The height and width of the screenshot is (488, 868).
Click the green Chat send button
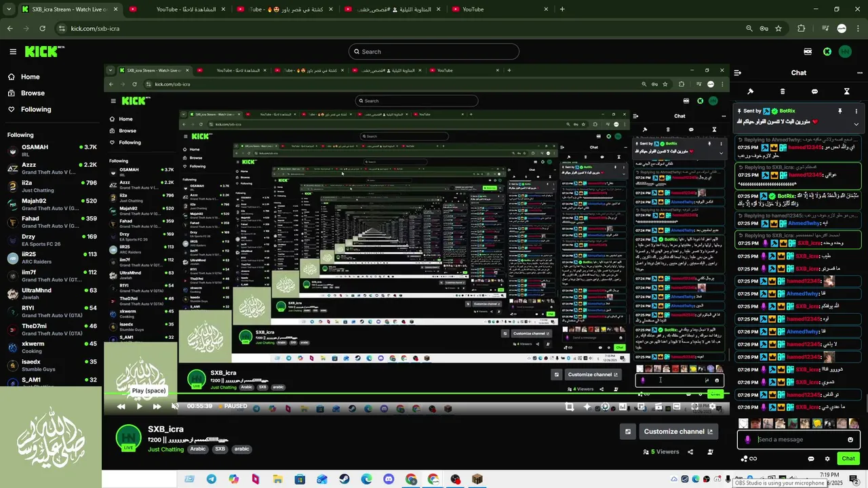848,459
